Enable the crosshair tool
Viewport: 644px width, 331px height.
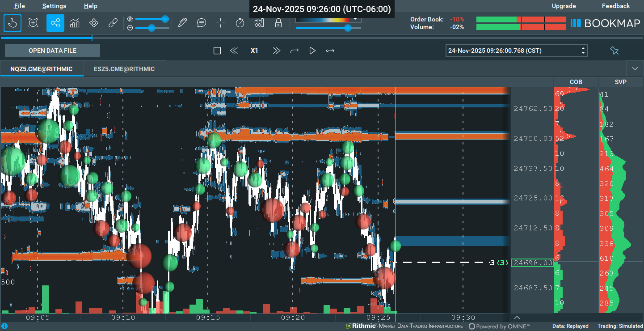pos(221,23)
